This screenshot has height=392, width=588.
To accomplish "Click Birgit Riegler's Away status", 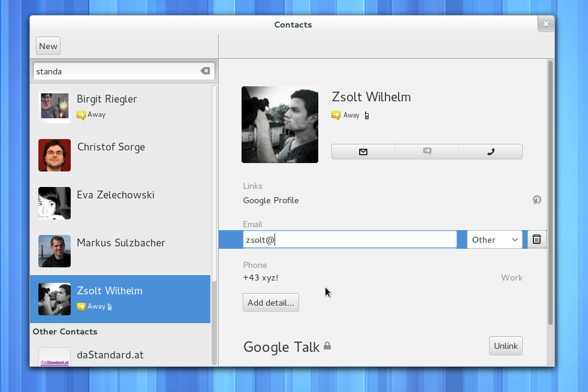I will pos(91,115).
